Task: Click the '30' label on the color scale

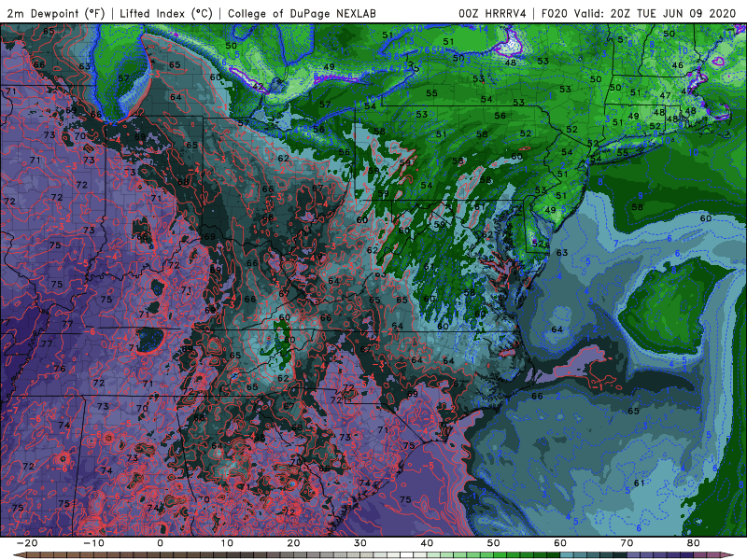Action: tap(360, 543)
